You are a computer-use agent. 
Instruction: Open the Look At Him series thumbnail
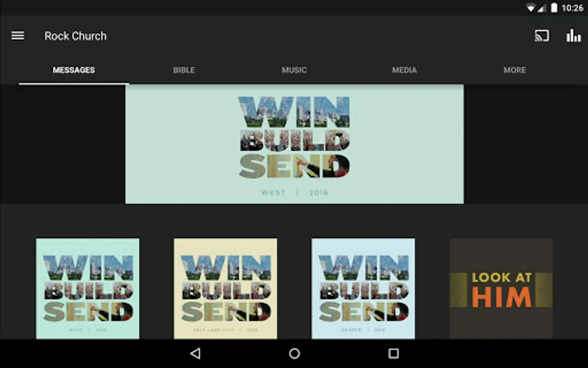[x=501, y=289]
